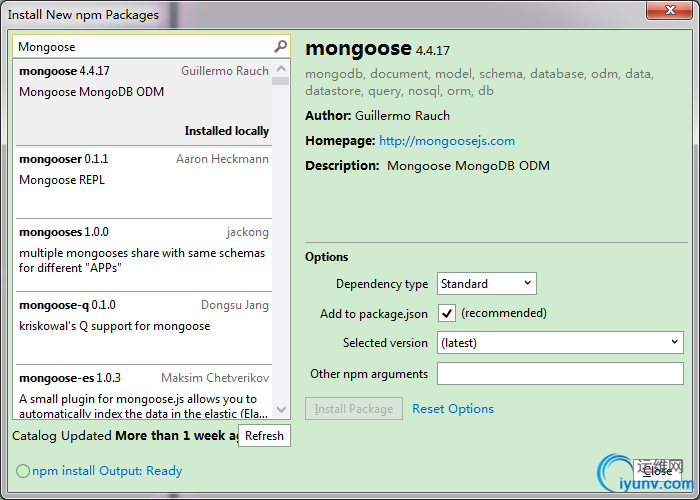
Task: Click the Catalog Updated status text
Action: pyautogui.click(x=125, y=436)
